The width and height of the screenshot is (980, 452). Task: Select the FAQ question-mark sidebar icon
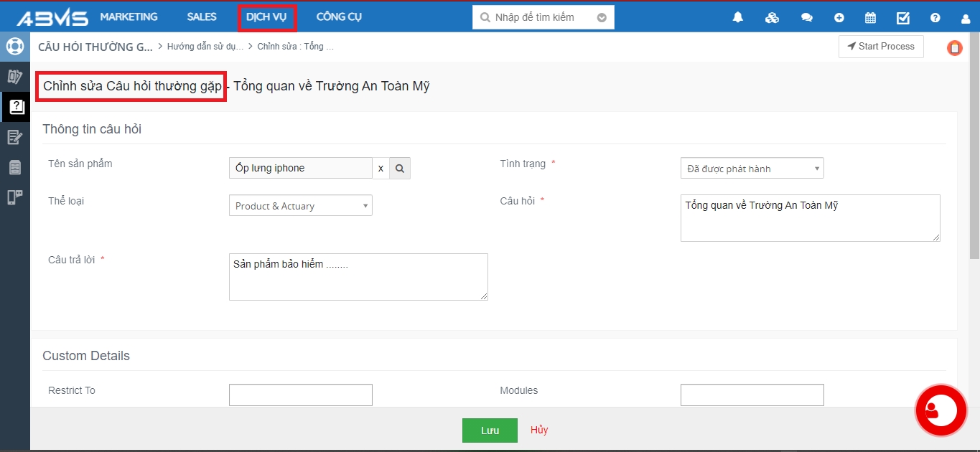tap(16, 107)
